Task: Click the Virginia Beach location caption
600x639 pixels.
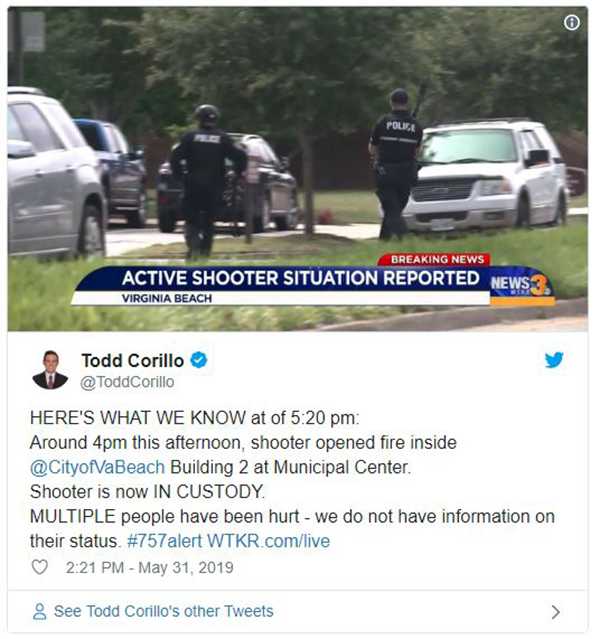Action: [x=167, y=298]
